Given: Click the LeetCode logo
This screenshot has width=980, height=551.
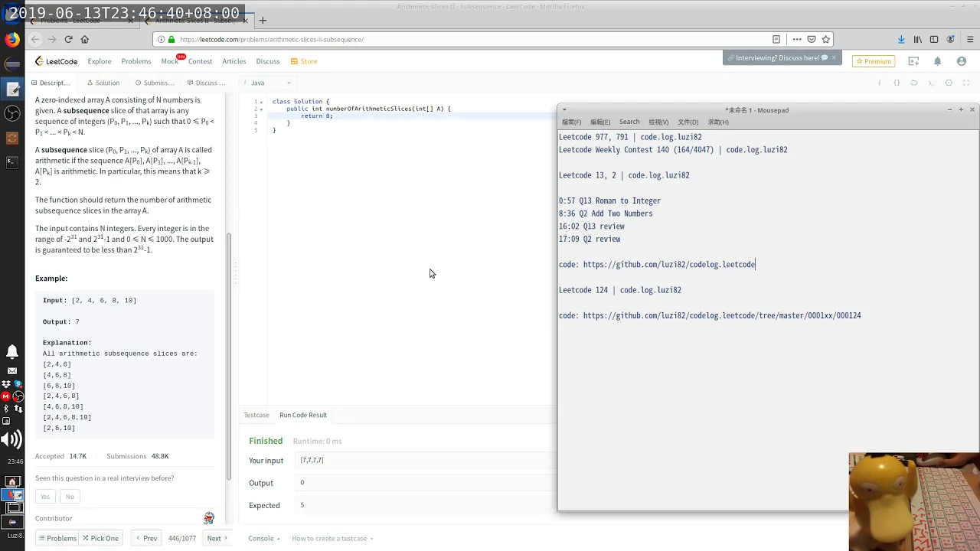Looking at the screenshot, I should pyautogui.click(x=57, y=61).
